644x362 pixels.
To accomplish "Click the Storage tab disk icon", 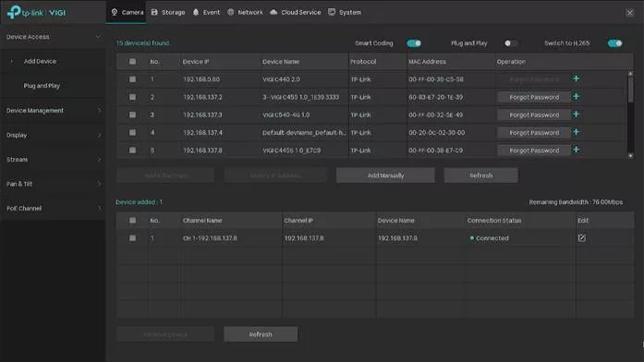I will tap(154, 12).
